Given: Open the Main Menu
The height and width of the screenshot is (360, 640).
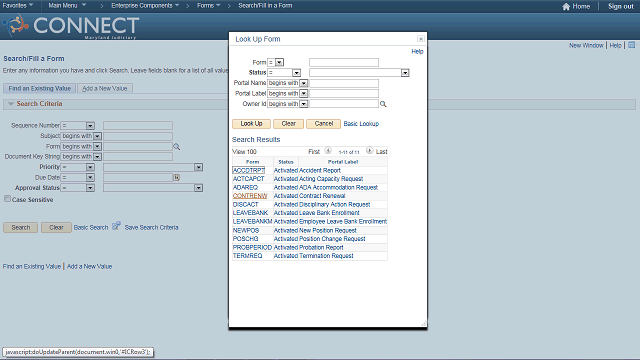Looking at the screenshot, I should (x=67, y=6).
